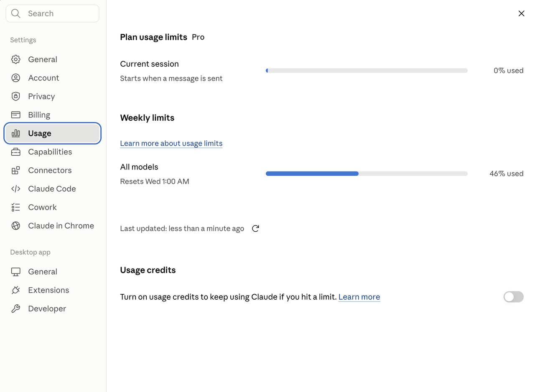Image resolution: width=535 pixels, height=392 pixels.
Task: Click Starts when a message is sent
Action: [171, 78]
